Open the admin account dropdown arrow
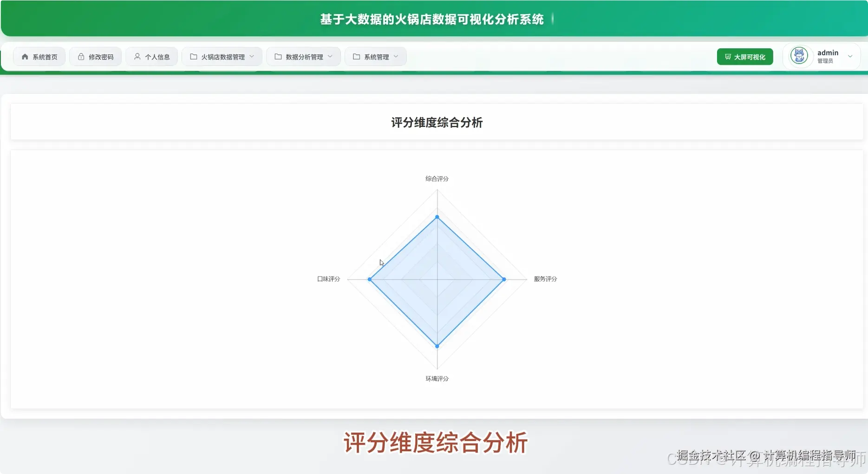 coord(851,56)
